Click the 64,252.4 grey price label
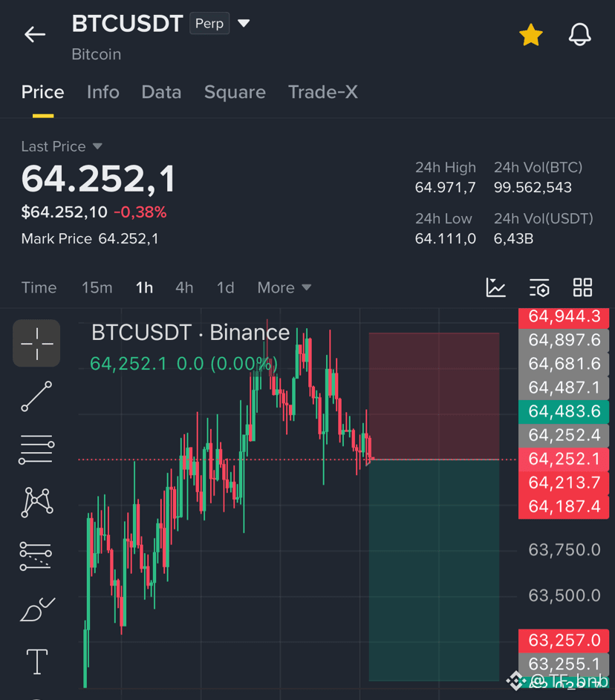 (564, 435)
